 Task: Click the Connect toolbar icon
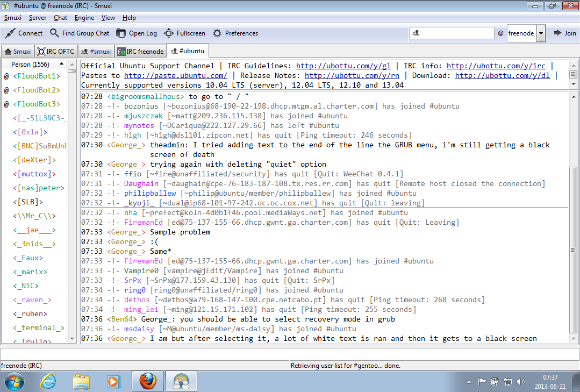pos(10,33)
